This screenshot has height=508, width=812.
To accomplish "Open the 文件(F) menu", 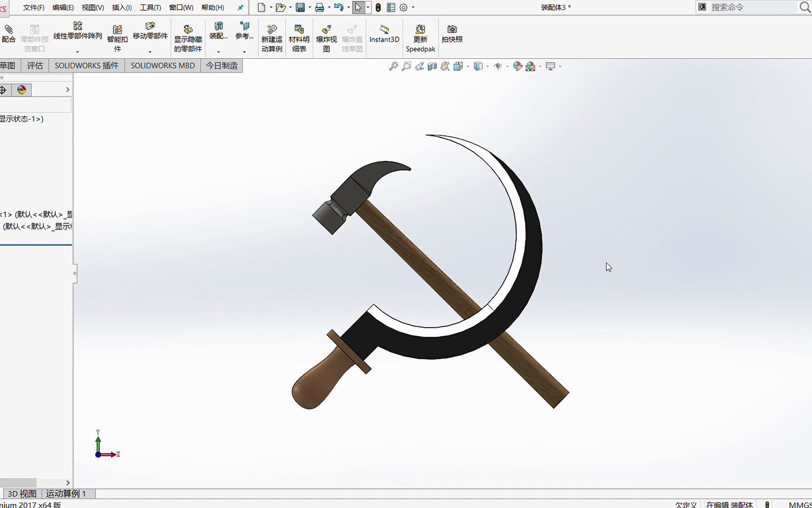I will 34,7.
